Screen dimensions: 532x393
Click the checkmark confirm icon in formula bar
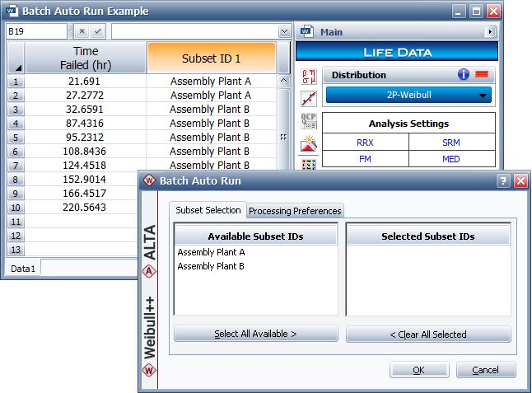tap(97, 31)
